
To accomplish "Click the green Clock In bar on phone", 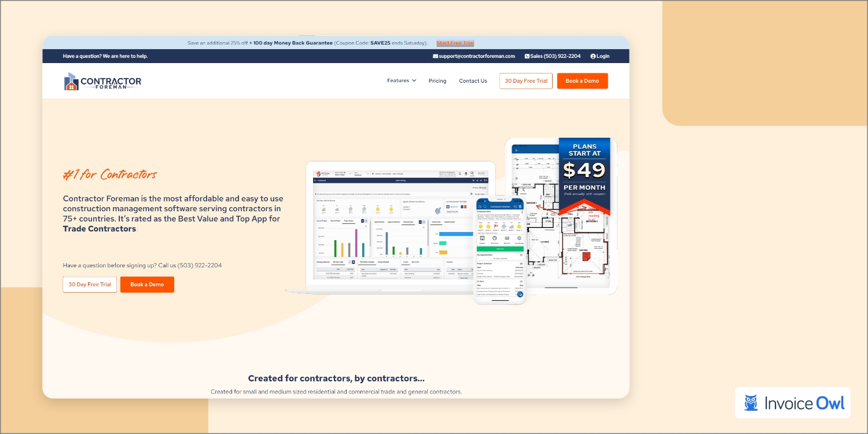I will tap(500, 249).
